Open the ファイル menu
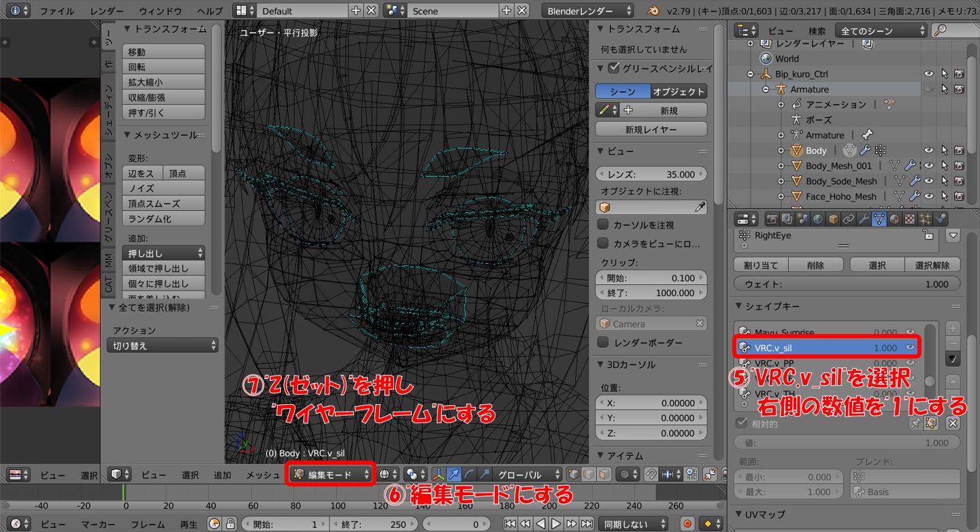980x532 pixels. click(x=57, y=11)
